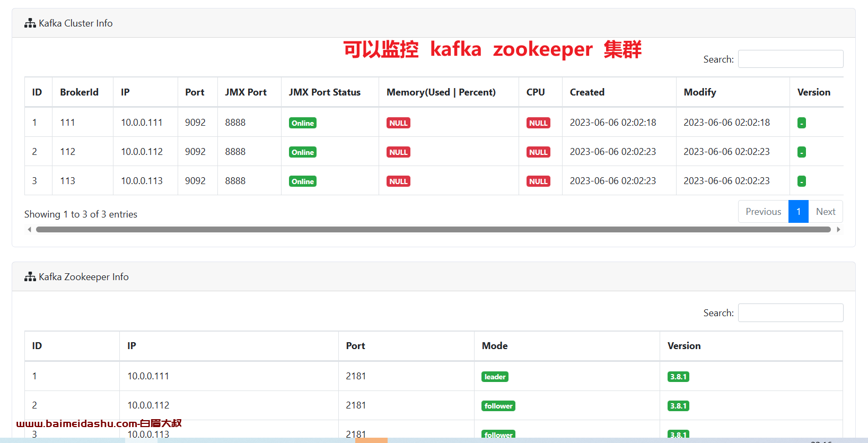Click Online badge for broker 112
The width and height of the screenshot is (868, 443).
(303, 152)
